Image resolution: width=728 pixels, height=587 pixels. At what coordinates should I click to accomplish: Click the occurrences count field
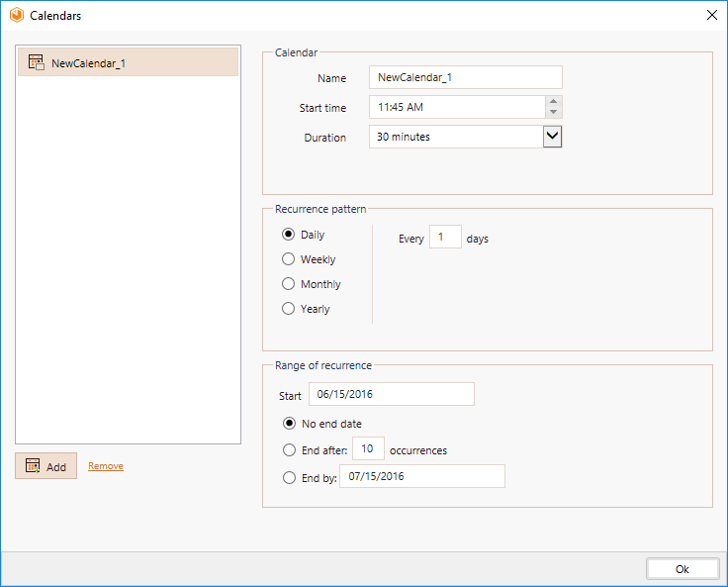click(x=368, y=448)
